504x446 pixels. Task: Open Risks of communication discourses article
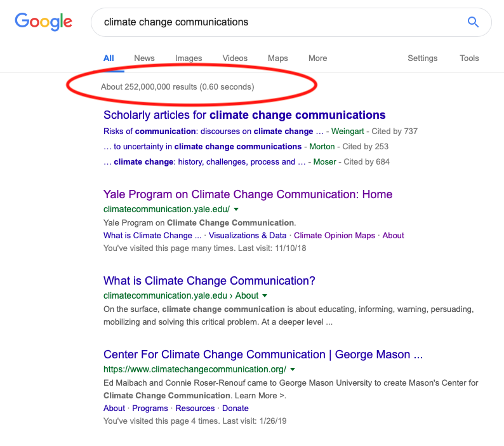(x=213, y=132)
